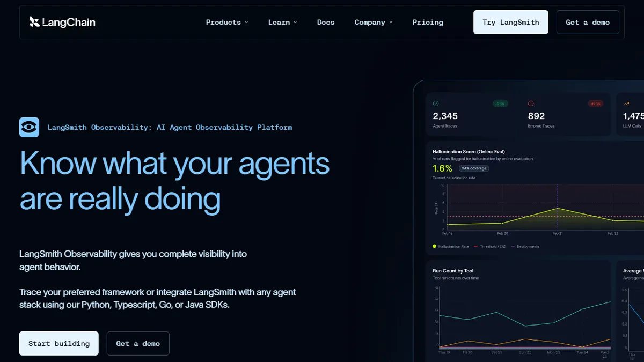
Task: Click the '1.6%' hallucination rate value
Action: point(443,168)
